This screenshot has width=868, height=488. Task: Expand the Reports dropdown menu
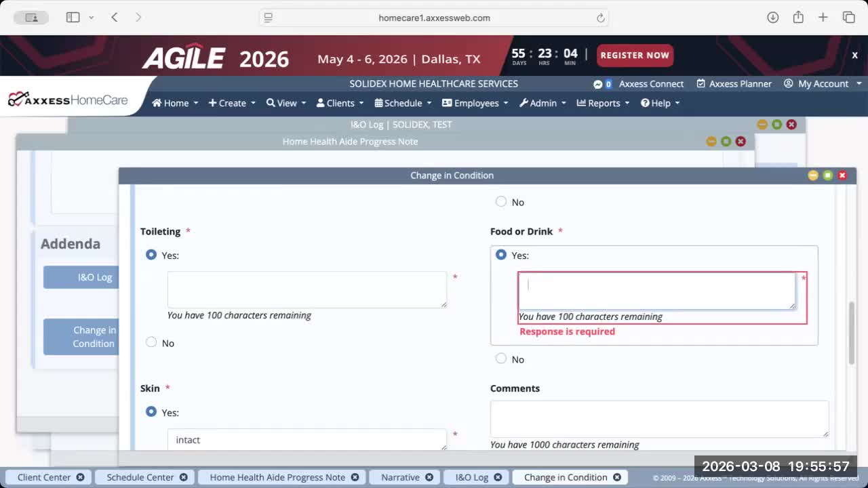tap(603, 103)
